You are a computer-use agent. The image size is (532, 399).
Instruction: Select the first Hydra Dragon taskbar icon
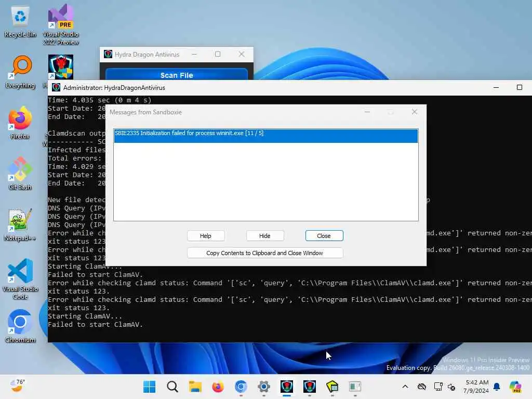[287, 387]
